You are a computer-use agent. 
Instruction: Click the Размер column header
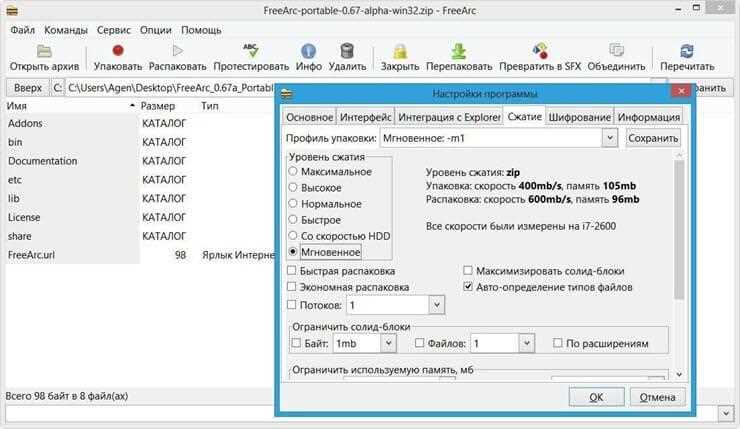tap(158, 106)
